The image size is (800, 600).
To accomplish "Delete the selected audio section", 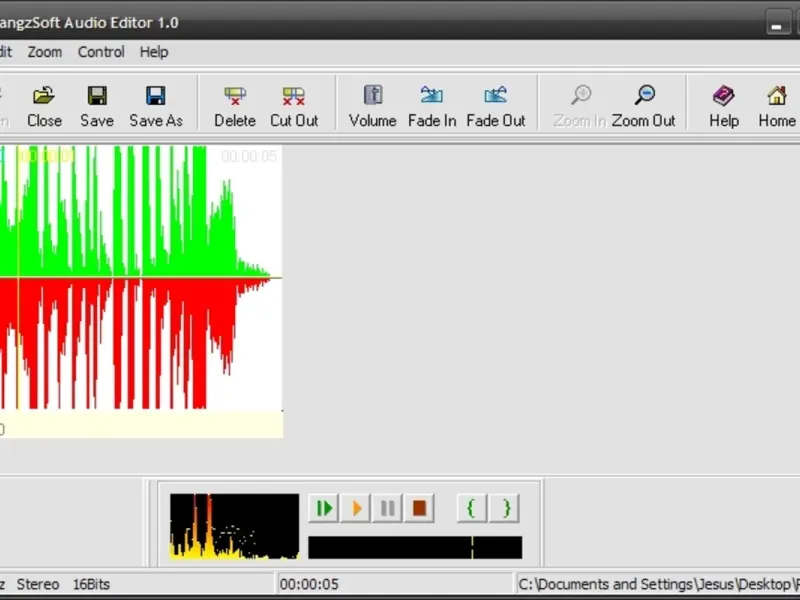I will pyautogui.click(x=235, y=106).
